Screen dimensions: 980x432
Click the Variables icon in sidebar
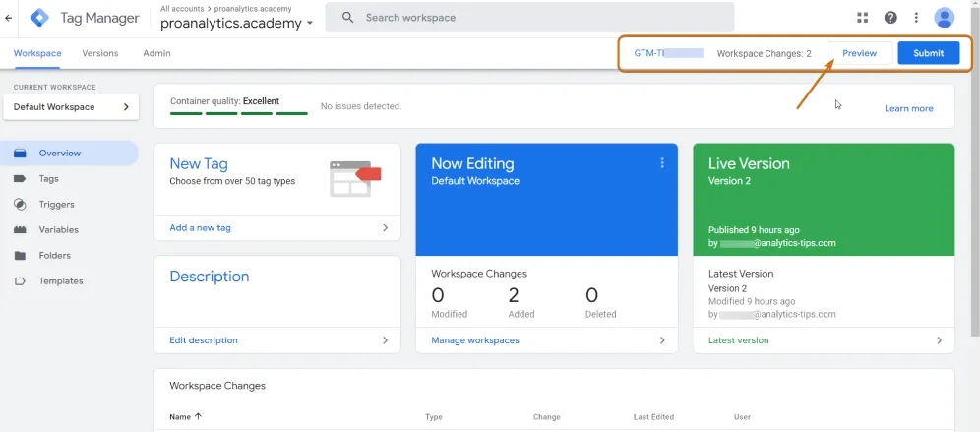tap(20, 230)
